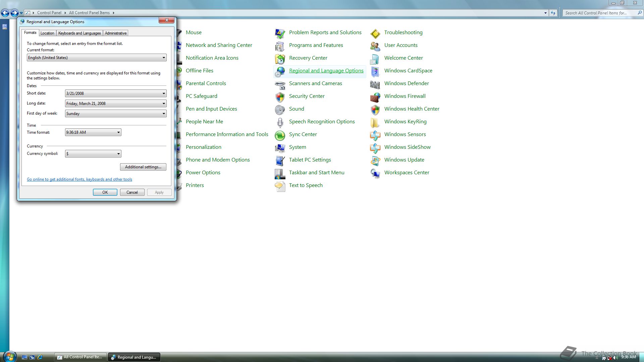Click the Windows Start orb
This screenshot has width=644, height=362.
(x=10, y=357)
